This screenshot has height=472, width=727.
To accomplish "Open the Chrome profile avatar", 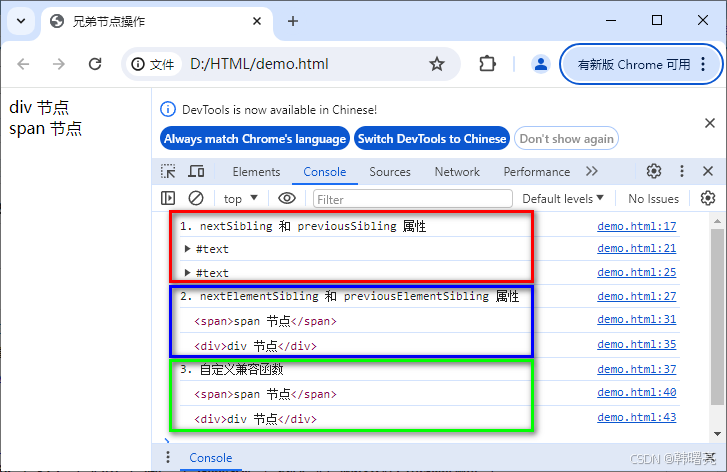I will click(x=541, y=64).
